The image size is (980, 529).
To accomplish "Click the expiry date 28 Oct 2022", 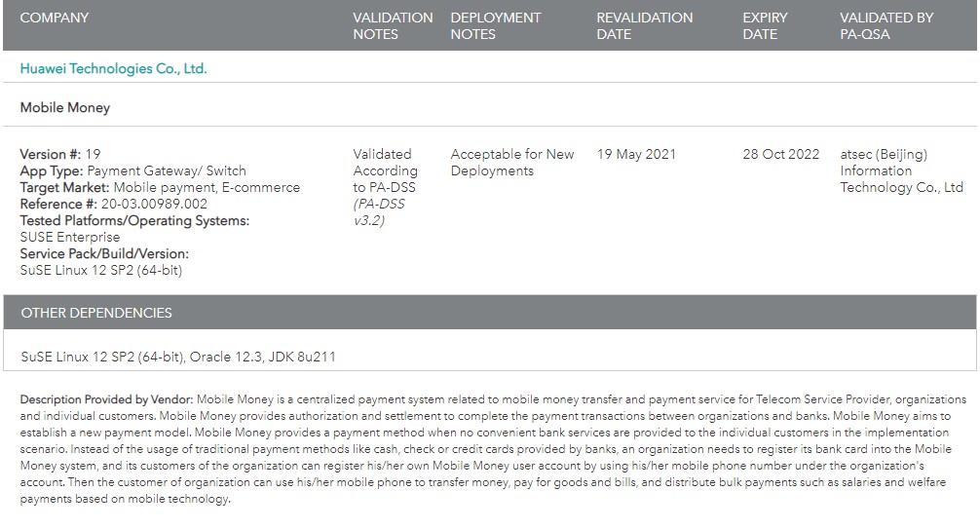I will 780,154.
